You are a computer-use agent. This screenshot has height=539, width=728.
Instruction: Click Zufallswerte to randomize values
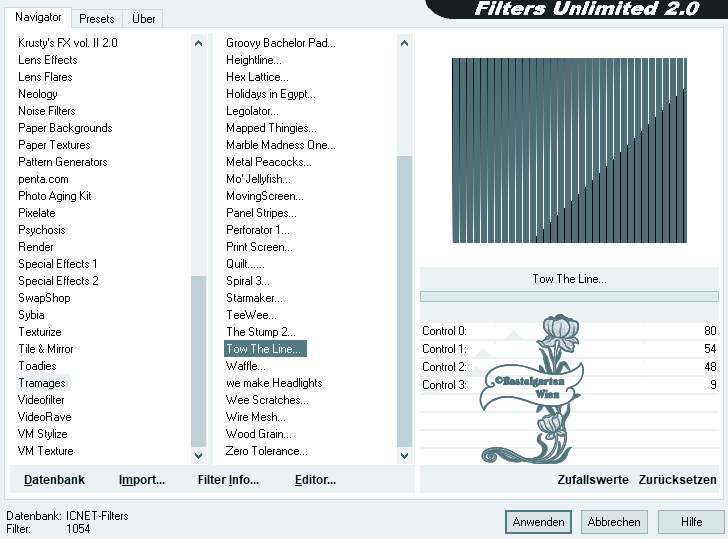[x=593, y=480]
